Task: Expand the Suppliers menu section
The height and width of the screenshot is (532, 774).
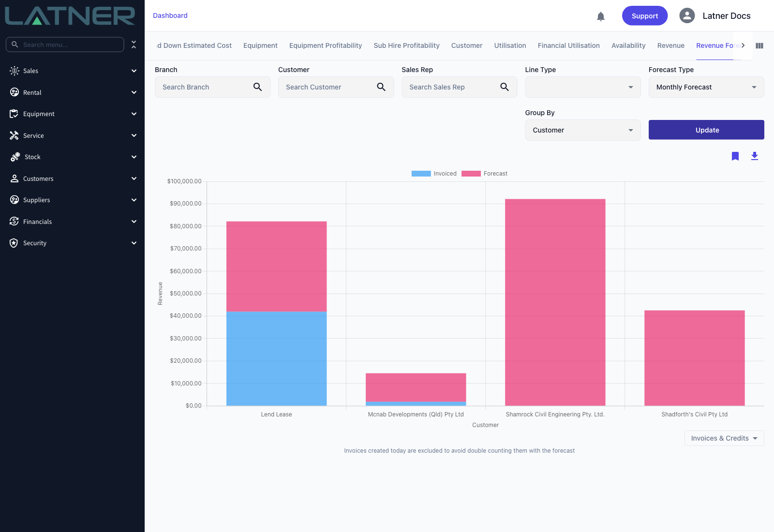Action: pyautogui.click(x=134, y=200)
